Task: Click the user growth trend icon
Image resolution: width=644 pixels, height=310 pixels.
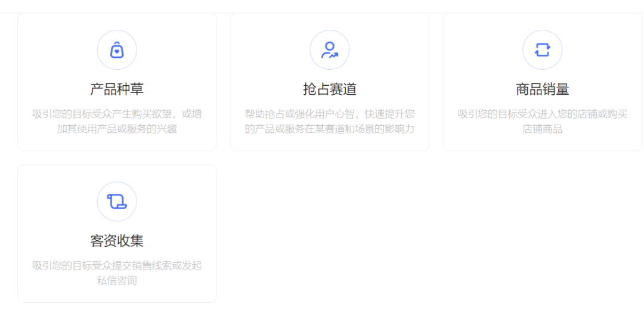Action: point(329,50)
